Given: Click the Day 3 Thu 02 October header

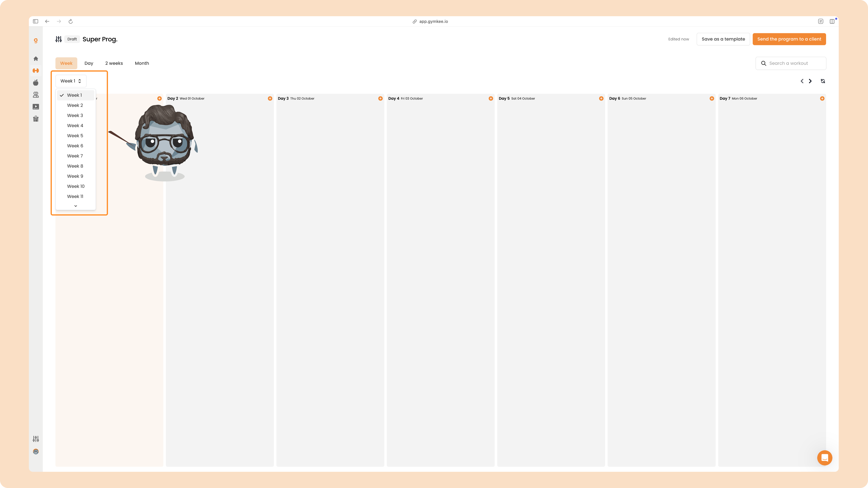Looking at the screenshot, I should (296, 98).
